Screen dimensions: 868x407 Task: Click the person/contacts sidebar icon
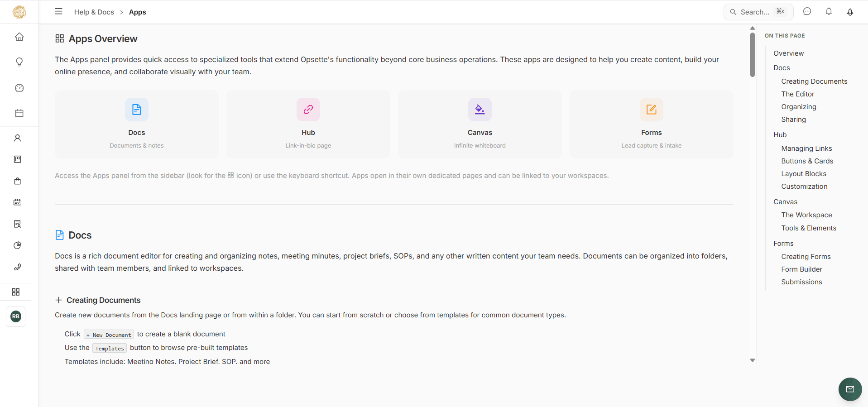[x=18, y=138]
